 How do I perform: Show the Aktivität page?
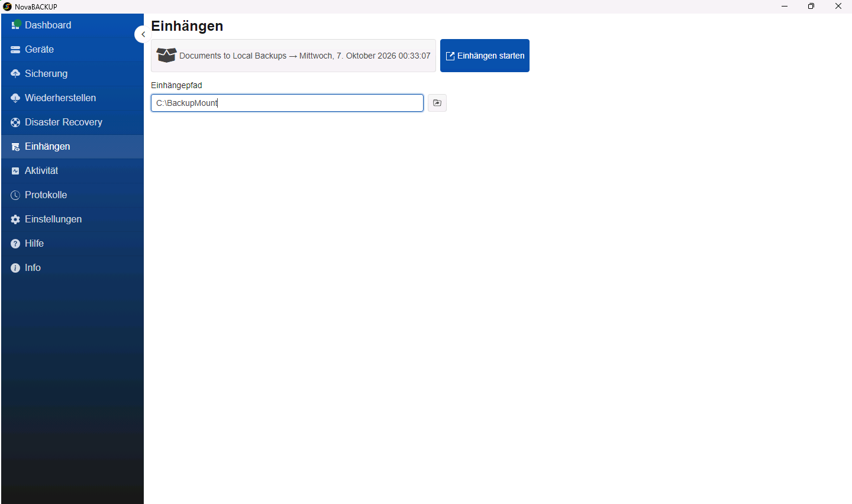coord(72,171)
